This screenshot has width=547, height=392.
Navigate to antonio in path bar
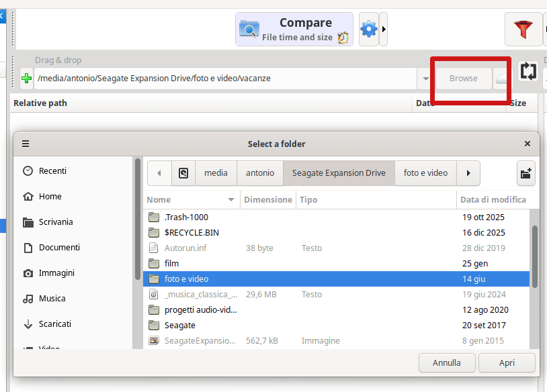click(260, 173)
